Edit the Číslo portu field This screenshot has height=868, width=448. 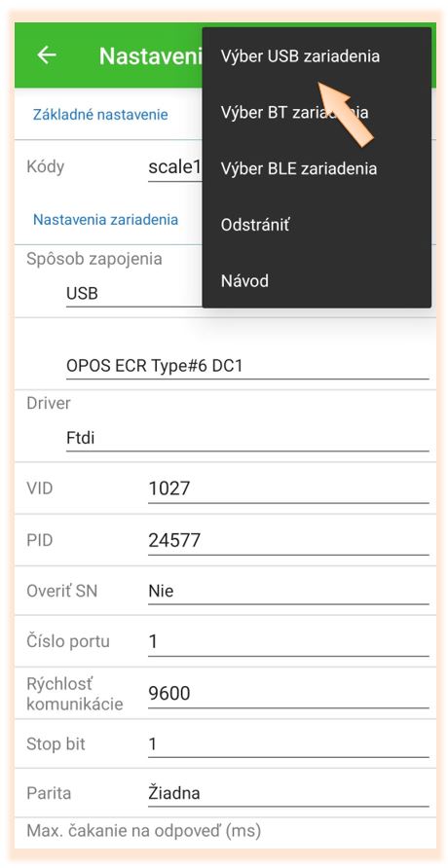click(x=288, y=641)
